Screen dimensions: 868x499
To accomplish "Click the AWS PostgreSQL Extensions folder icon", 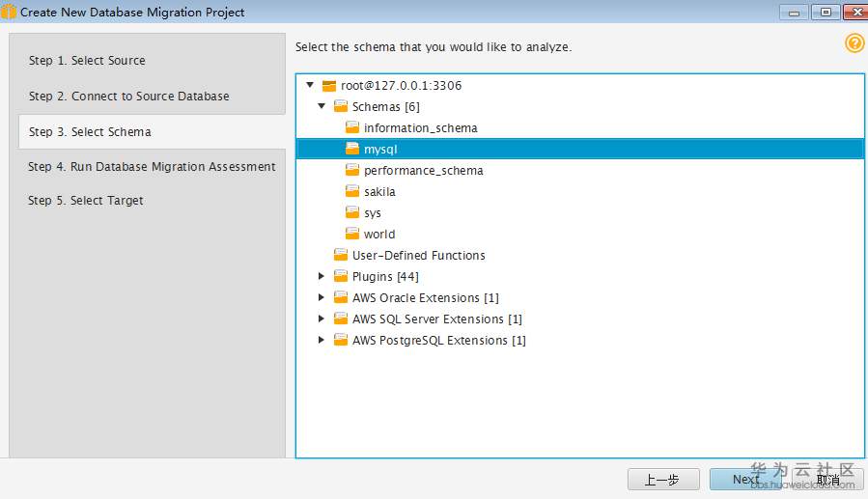I will click(x=341, y=340).
